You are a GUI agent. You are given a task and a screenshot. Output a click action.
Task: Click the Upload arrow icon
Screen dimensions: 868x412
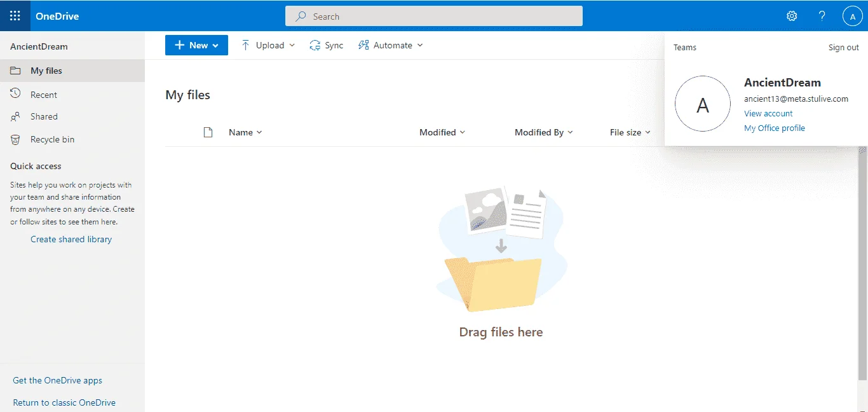pyautogui.click(x=245, y=45)
